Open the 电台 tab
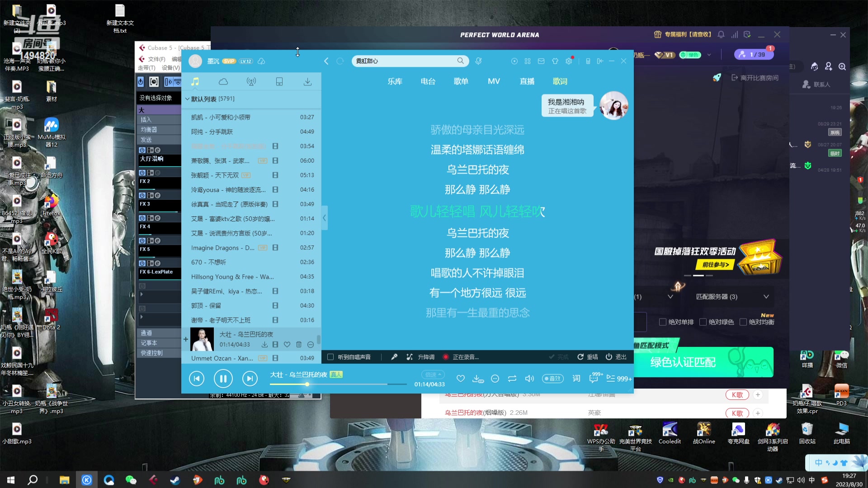Screen dimensions: 868x488 coord(428,81)
